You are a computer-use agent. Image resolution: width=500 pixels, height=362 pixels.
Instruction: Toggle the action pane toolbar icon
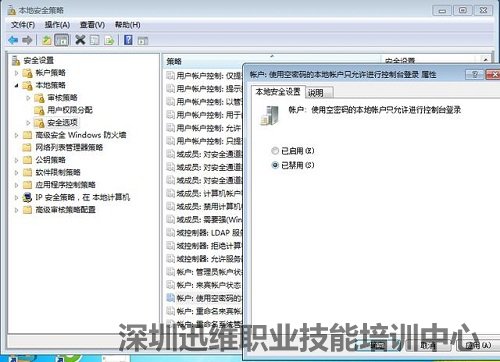[x=143, y=41]
